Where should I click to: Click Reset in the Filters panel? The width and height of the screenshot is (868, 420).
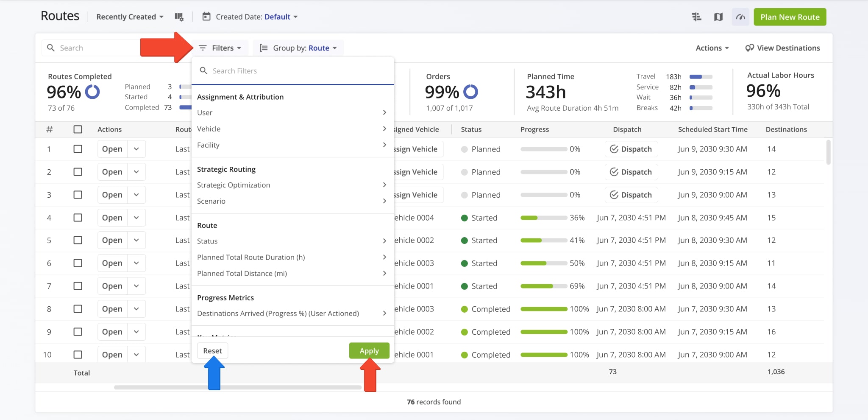[x=212, y=350]
